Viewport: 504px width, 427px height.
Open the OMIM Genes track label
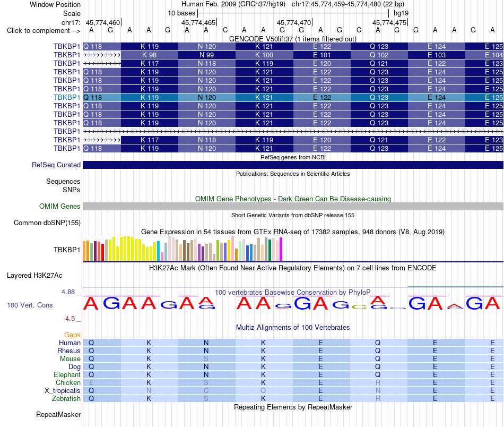coord(59,206)
